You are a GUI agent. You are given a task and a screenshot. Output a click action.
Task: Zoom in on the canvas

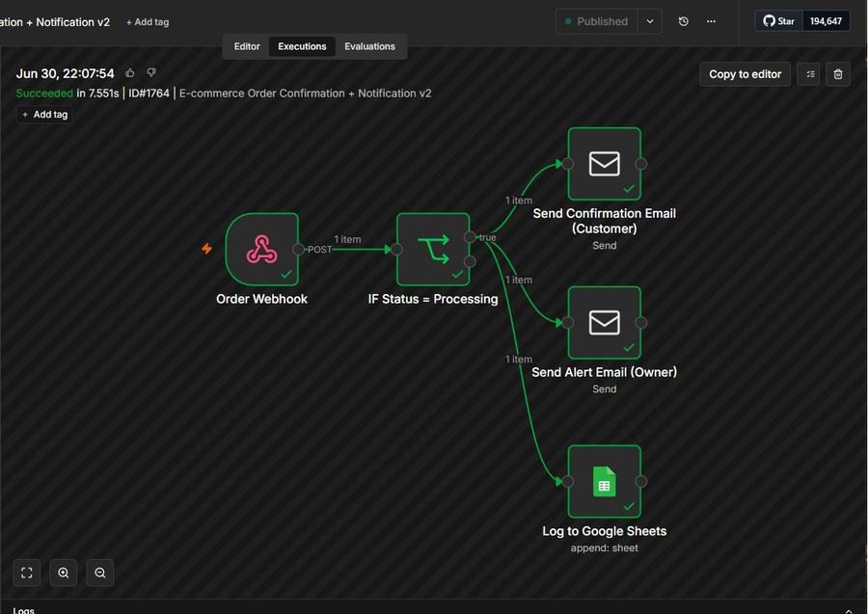(63, 573)
